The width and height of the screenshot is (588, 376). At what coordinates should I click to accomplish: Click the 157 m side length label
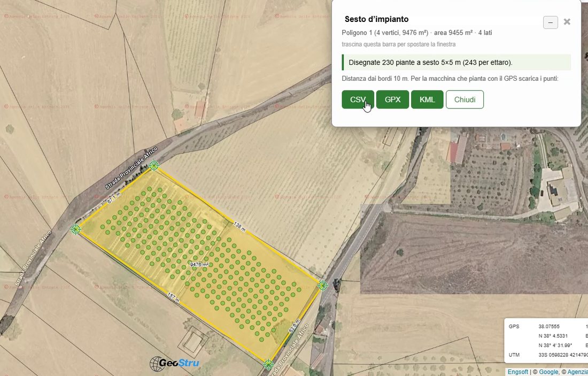173,297
